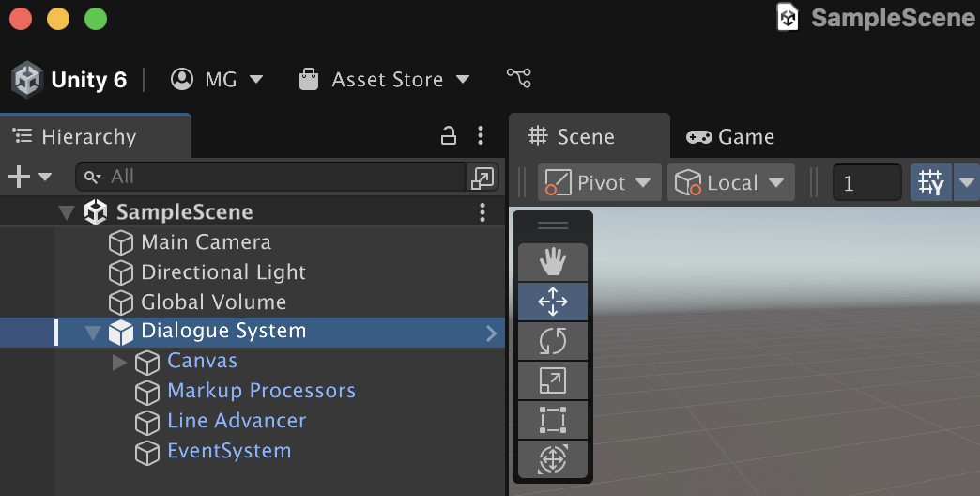Image resolution: width=980 pixels, height=496 pixels.
Task: Click Main Camera cube icon
Action: click(121, 242)
